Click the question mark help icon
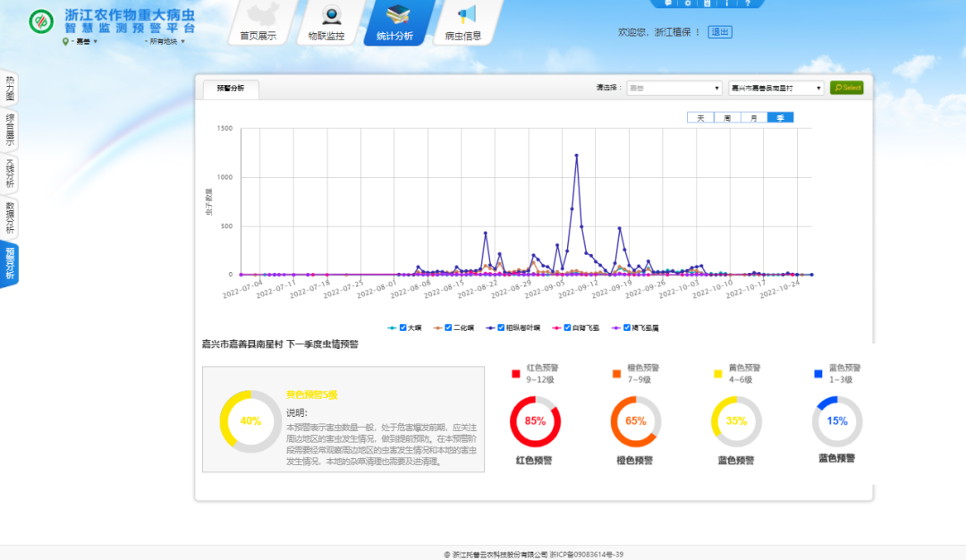Image resolution: width=966 pixels, height=560 pixels. [747, 3]
